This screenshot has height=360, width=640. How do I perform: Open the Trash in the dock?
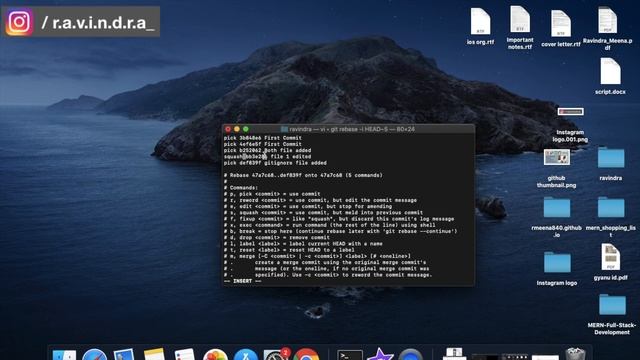click(x=576, y=354)
